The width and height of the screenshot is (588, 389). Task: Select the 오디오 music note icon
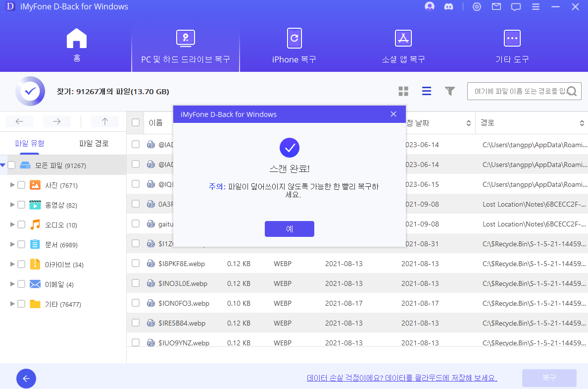[35, 224]
